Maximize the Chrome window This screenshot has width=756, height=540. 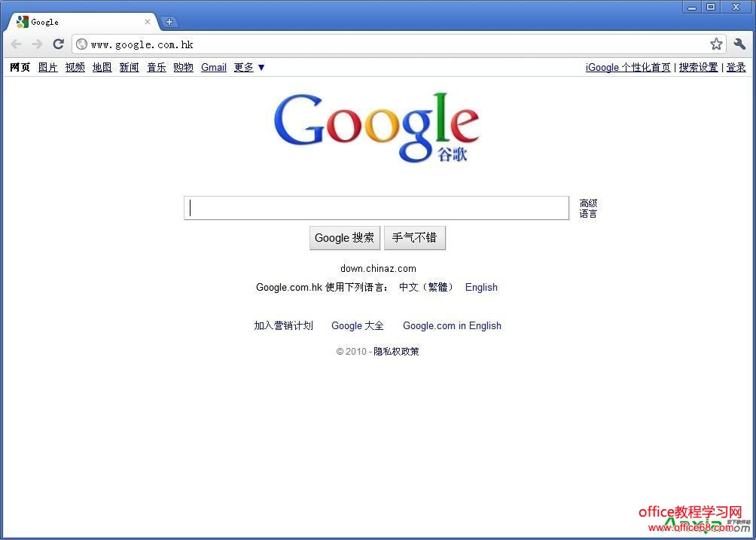coord(711,7)
